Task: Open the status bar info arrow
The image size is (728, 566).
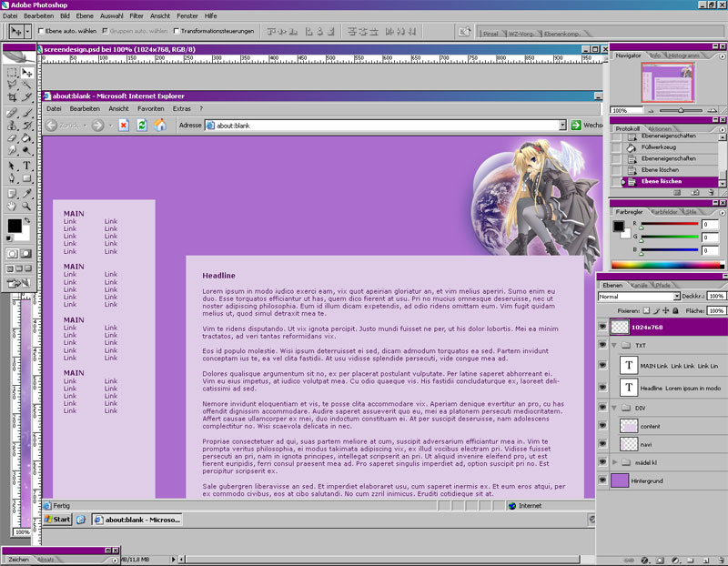Action: coord(174,560)
